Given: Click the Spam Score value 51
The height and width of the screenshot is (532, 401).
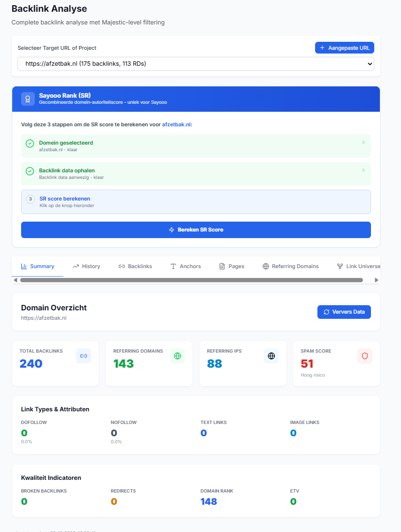Looking at the screenshot, I should point(307,364).
